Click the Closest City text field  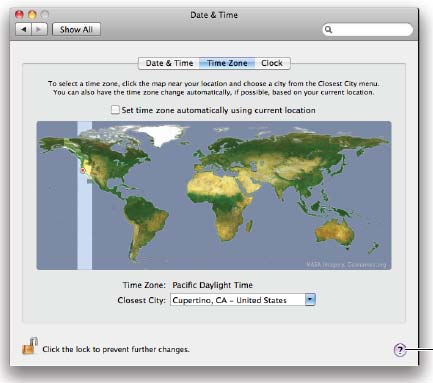[x=238, y=300]
